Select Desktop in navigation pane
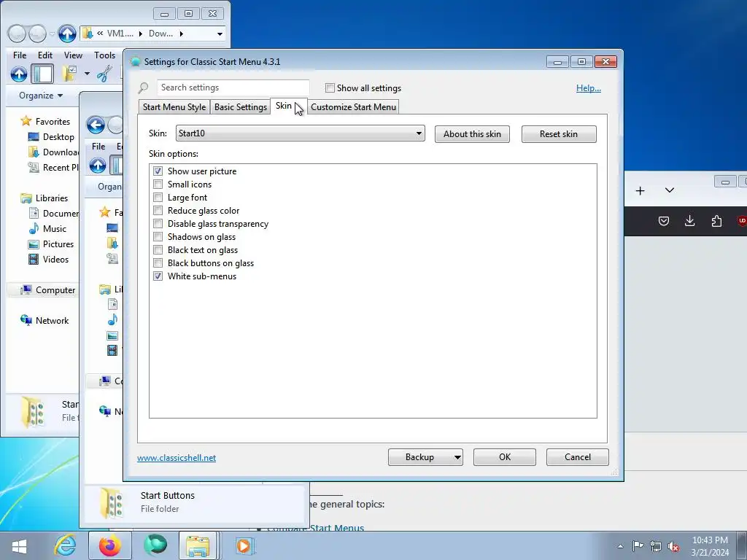 [x=52, y=137]
